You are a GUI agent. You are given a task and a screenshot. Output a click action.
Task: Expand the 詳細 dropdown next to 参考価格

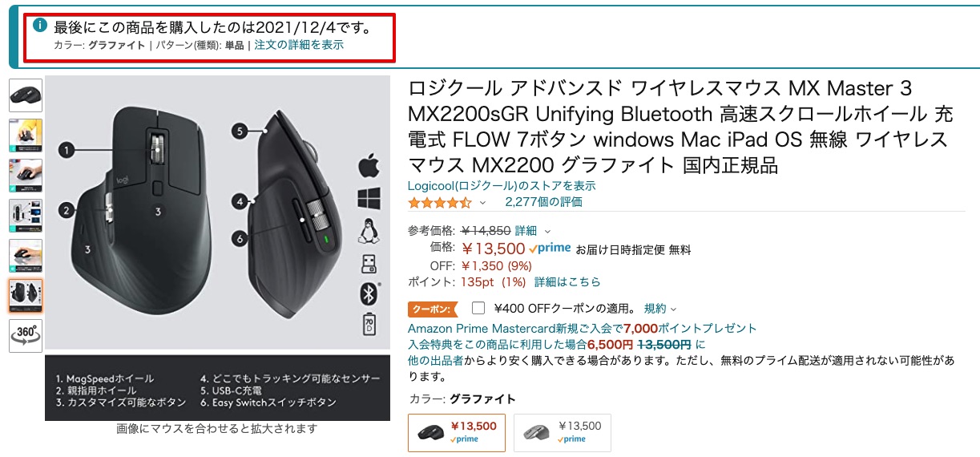(532, 231)
